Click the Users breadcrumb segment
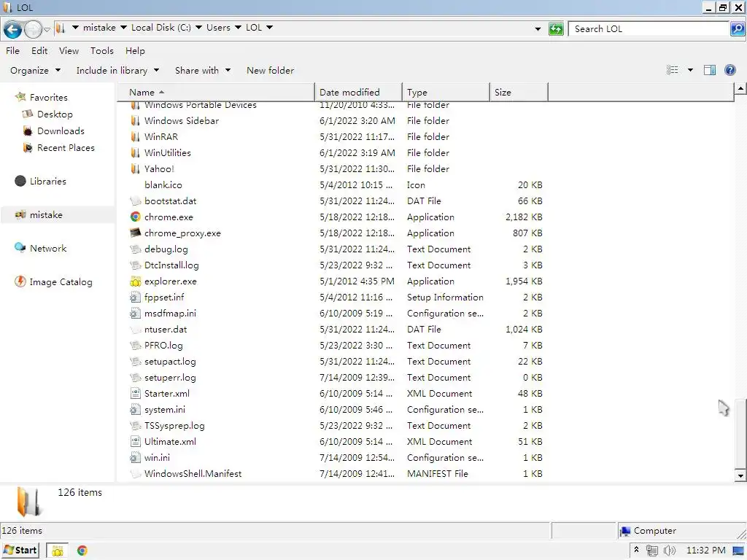This screenshot has height=560, width=747. point(218,28)
